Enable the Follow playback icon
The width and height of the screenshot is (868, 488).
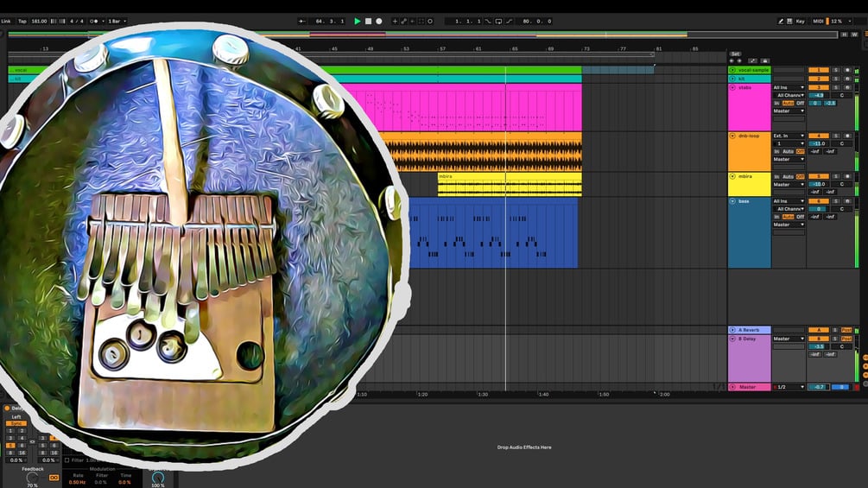pos(301,21)
